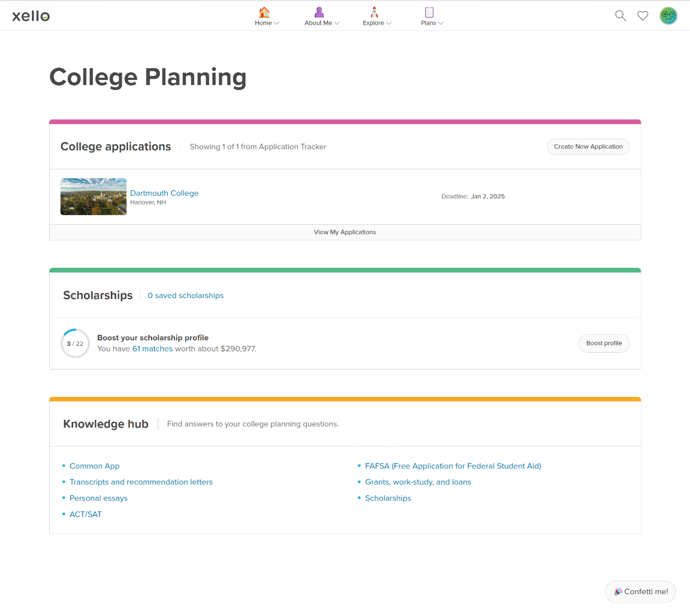
Task: Click the Explore rocket icon
Action: pyautogui.click(x=374, y=12)
